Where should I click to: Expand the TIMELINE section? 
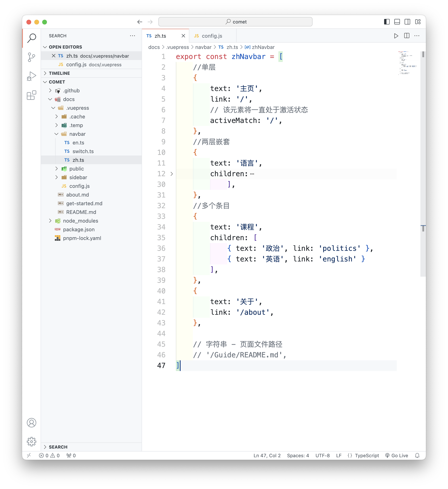(x=59, y=73)
